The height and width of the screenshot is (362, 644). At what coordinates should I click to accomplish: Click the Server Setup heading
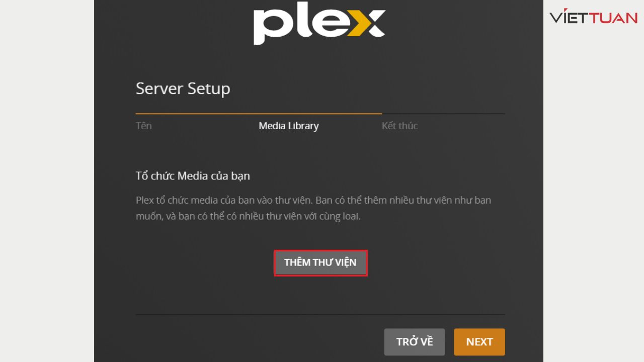click(183, 88)
